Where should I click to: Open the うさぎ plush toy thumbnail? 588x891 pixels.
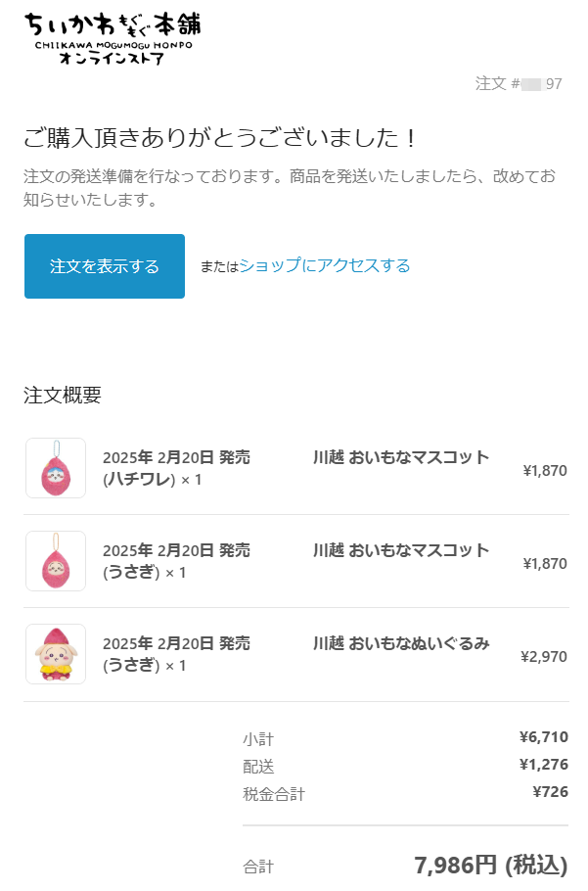pyautogui.click(x=56, y=654)
